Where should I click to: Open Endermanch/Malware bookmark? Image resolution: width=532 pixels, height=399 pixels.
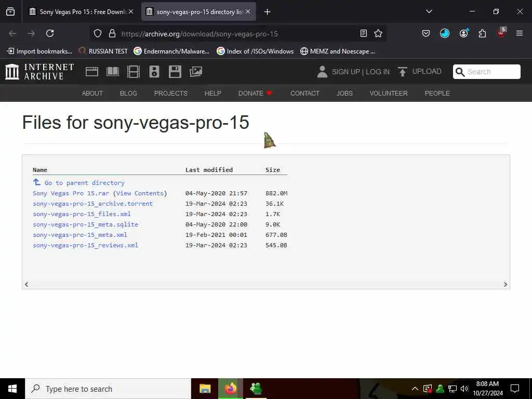pos(171,51)
